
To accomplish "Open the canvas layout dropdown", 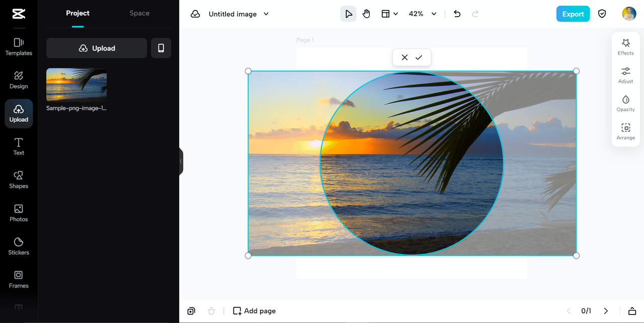I will pos(389,14).
